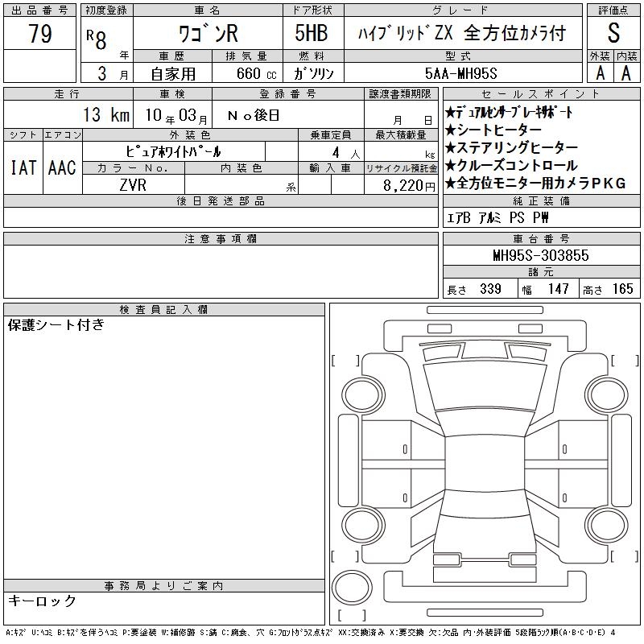
Task: Click the ワゴンR car name field
Action: coord(205,35)
